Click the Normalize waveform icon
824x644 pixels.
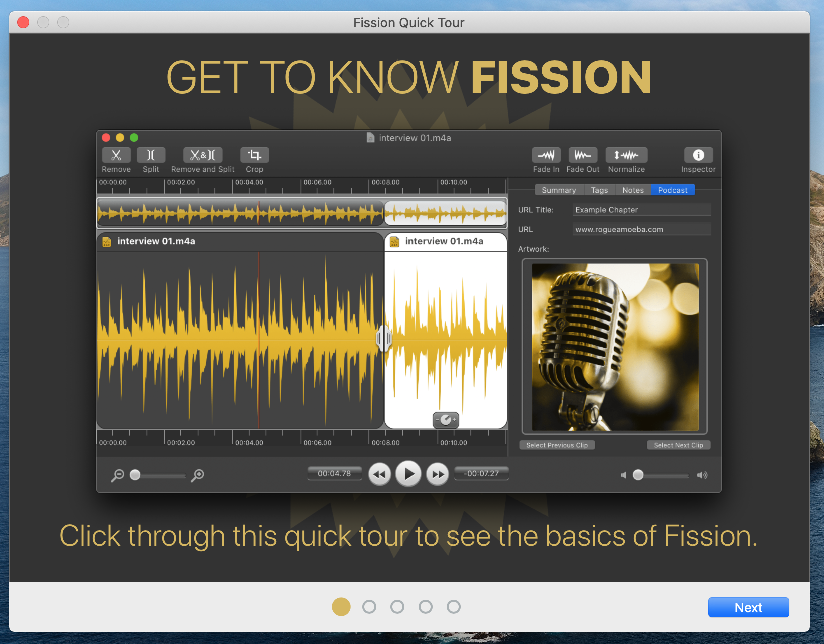click(626, 155)
